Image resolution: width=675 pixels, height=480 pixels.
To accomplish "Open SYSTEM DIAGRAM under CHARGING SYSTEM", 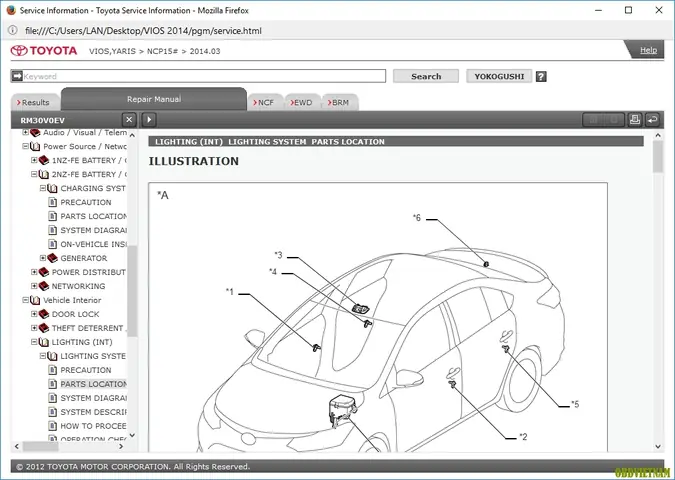I will (93, 230).
